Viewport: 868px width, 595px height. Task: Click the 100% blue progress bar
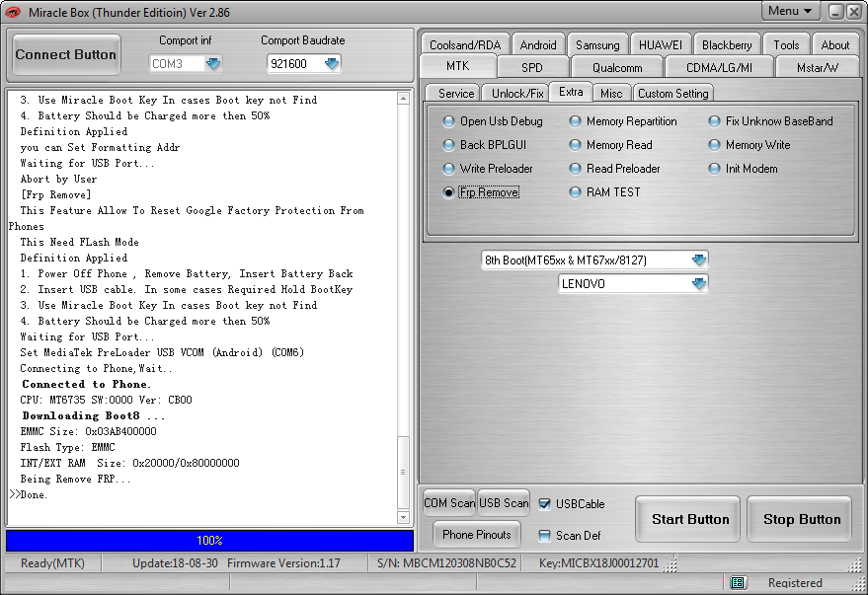(209, 541)
